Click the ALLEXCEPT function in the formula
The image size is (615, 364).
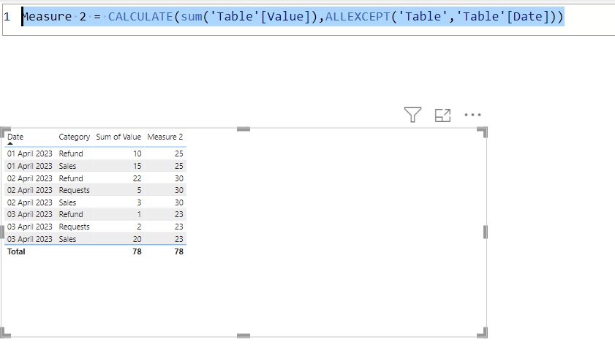pos(358,17)
